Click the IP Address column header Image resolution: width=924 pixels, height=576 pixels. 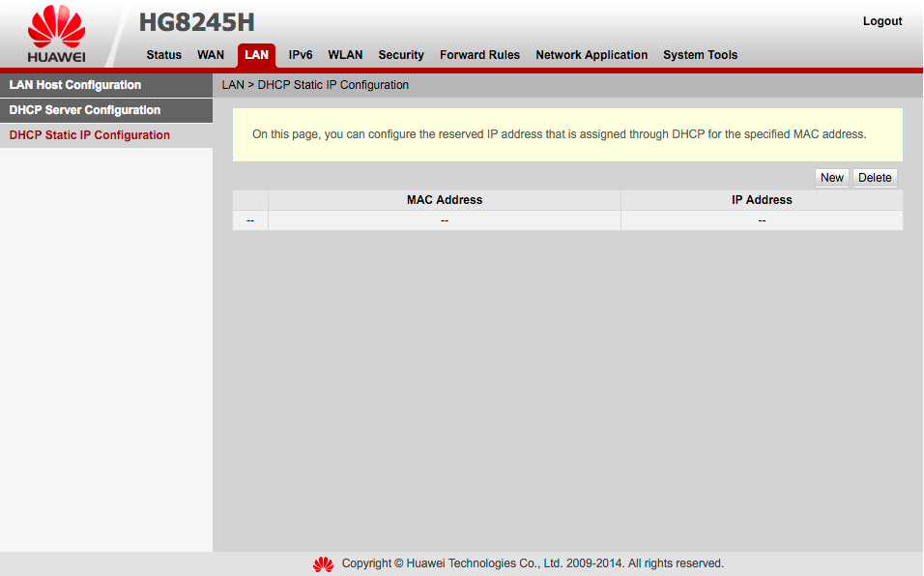(762, 200)
